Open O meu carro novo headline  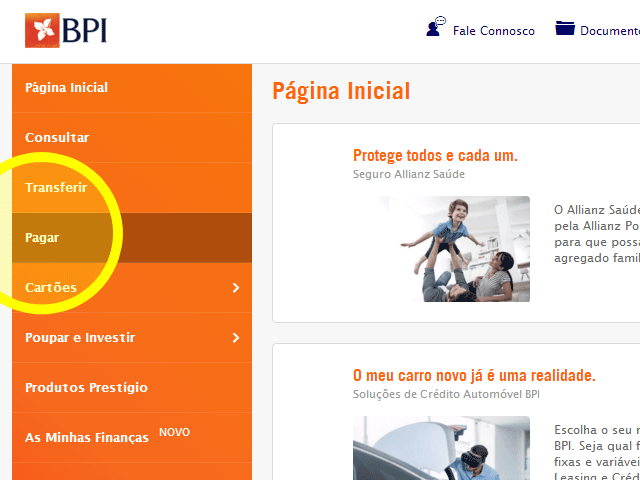point(474,376)
